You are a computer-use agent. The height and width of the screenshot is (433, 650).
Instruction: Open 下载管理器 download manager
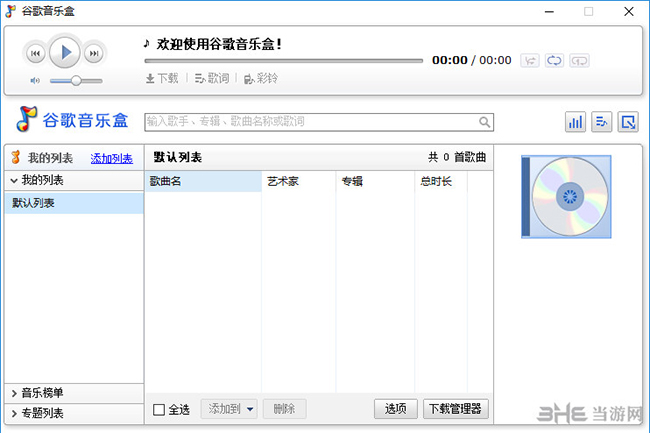[456, 409]
